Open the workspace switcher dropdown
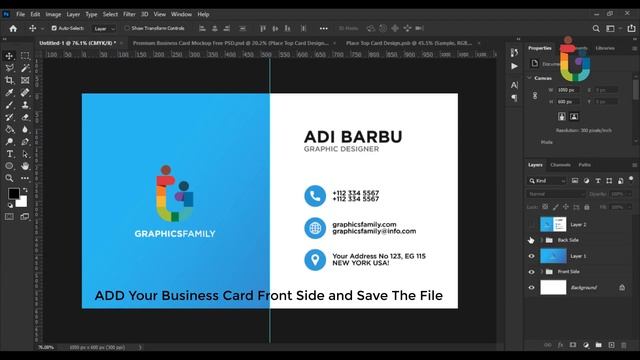 613,28
